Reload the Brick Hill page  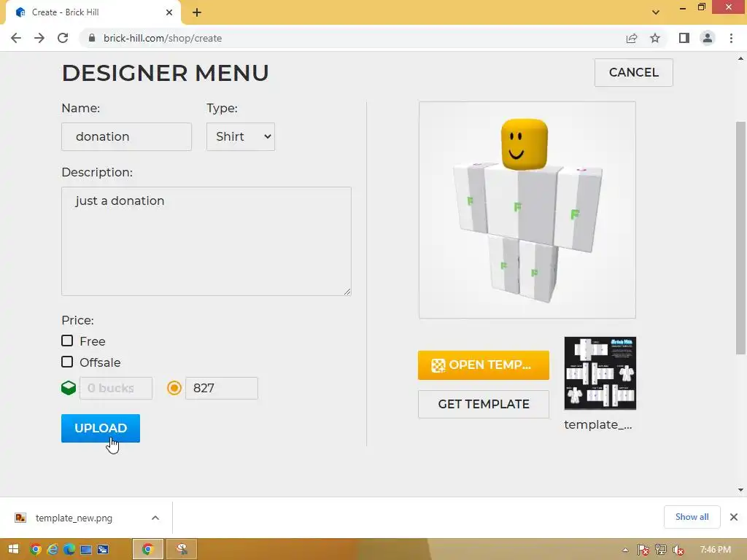63,38
